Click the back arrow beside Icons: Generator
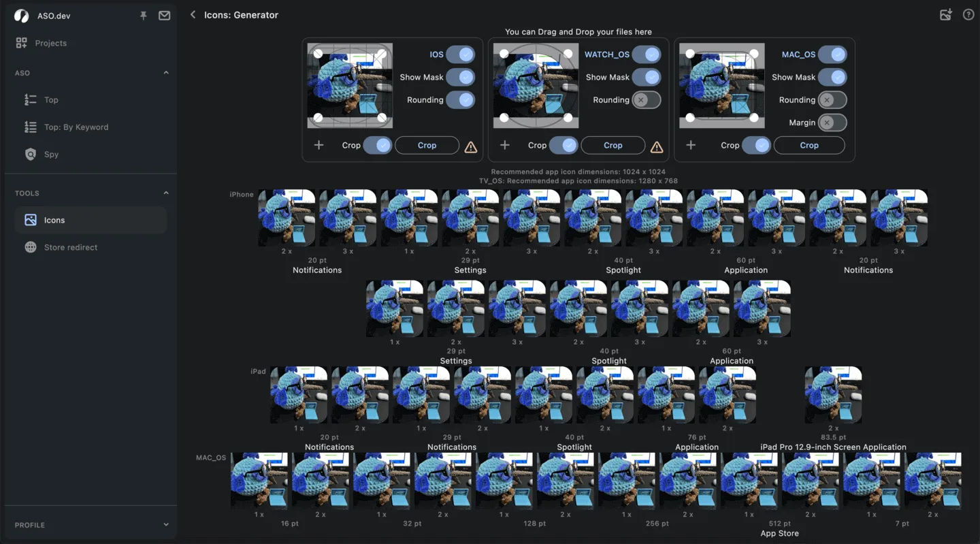The image size is (980, 544). click(x=193, y=15)
